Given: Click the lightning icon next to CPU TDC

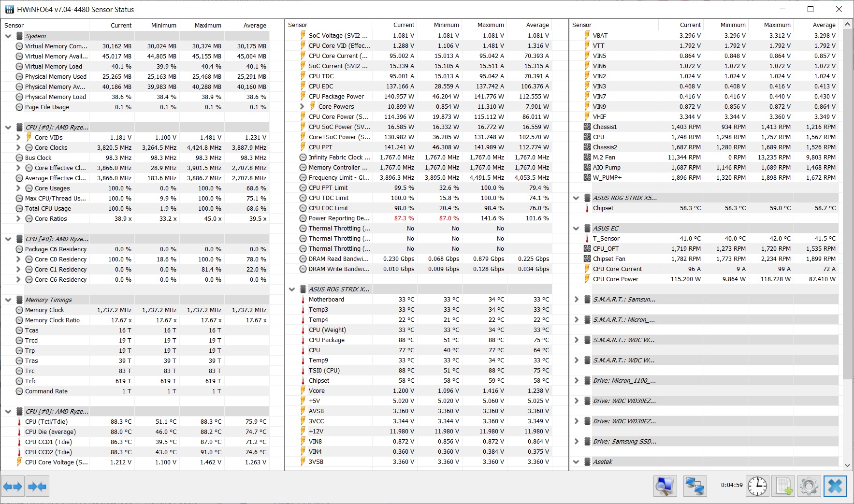Looking at the screenshot, I should pyautogui.click(x=303, y=76).
